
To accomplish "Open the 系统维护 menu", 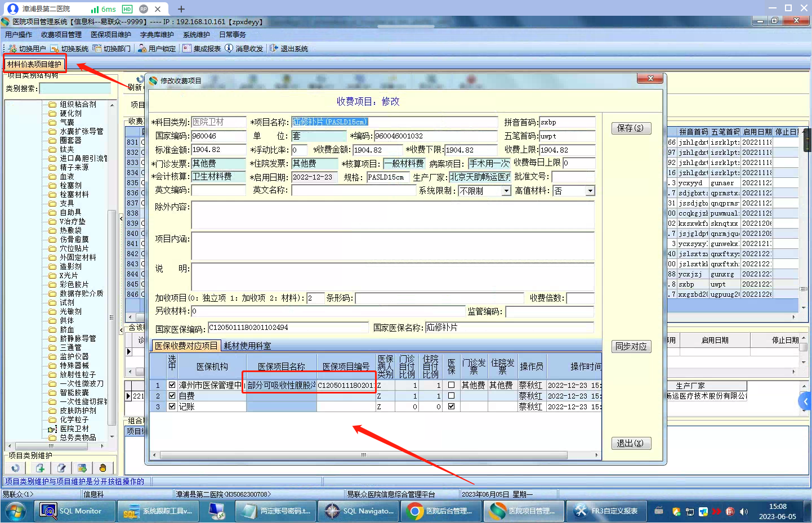I will tap(197, 35).
